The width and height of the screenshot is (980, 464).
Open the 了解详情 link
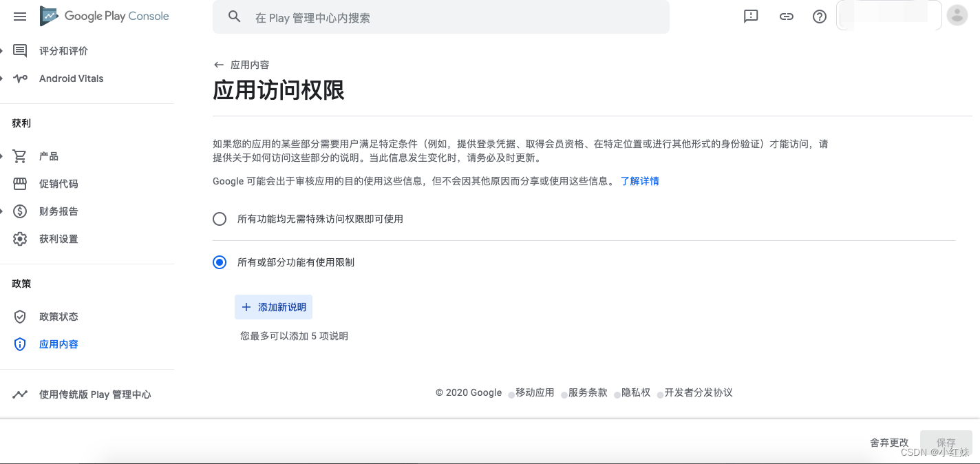pos(639,180)
